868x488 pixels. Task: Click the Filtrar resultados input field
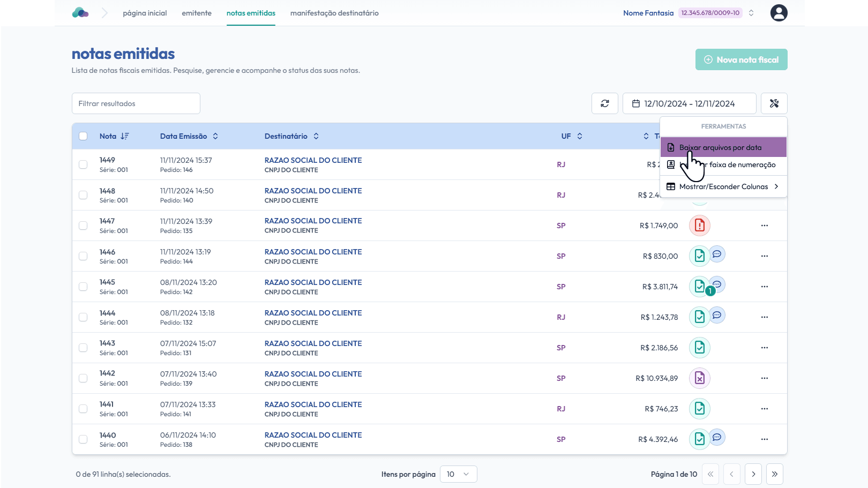(x=136, y=103)
